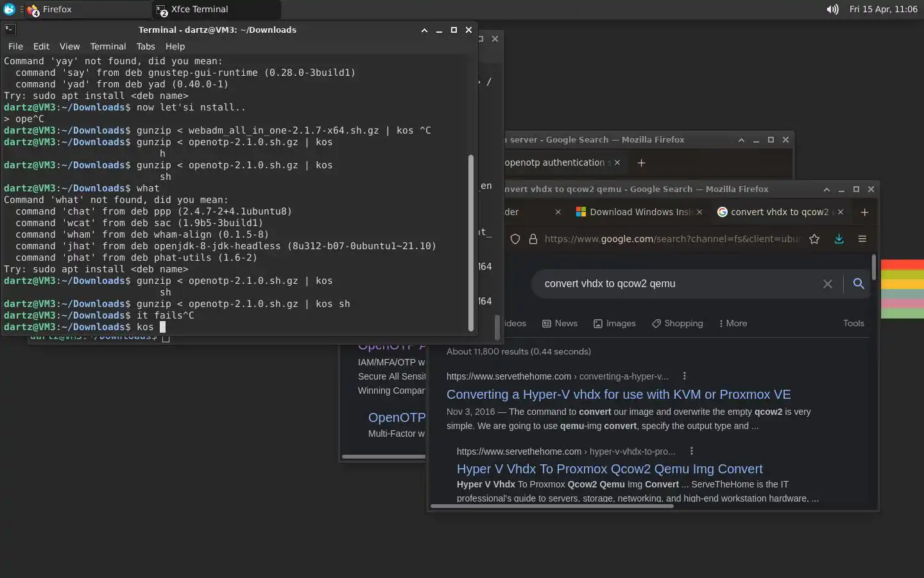Switch to the News results filter

point(560,323)
